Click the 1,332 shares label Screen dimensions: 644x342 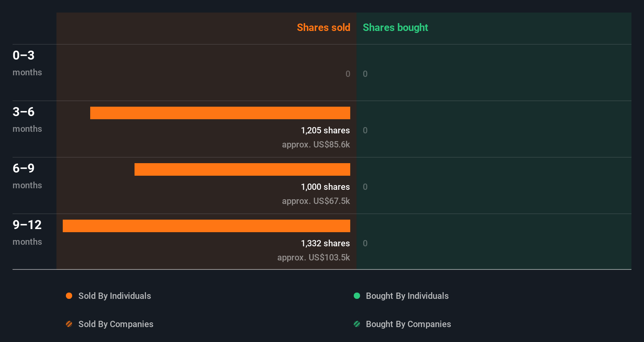[325, 243]
